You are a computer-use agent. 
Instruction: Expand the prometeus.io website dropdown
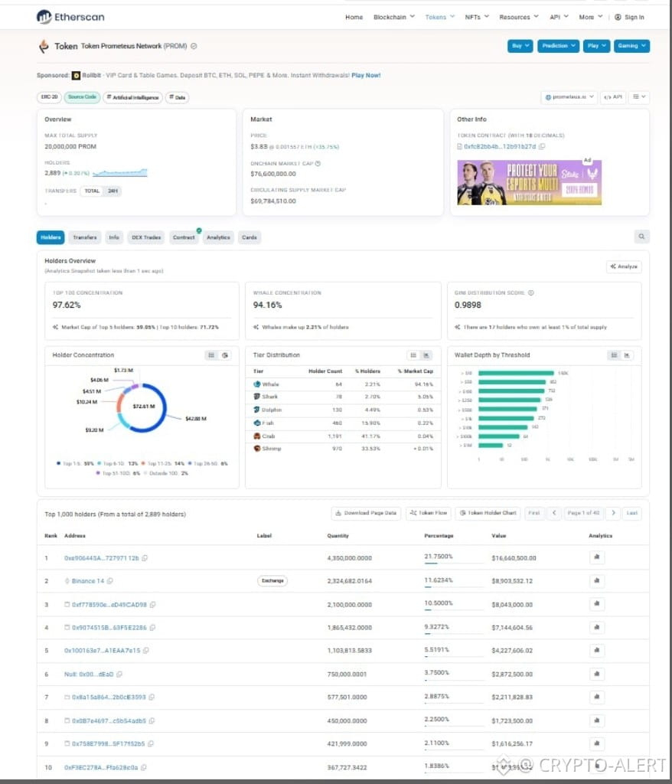pyautogui.click(x=569, y=97)
